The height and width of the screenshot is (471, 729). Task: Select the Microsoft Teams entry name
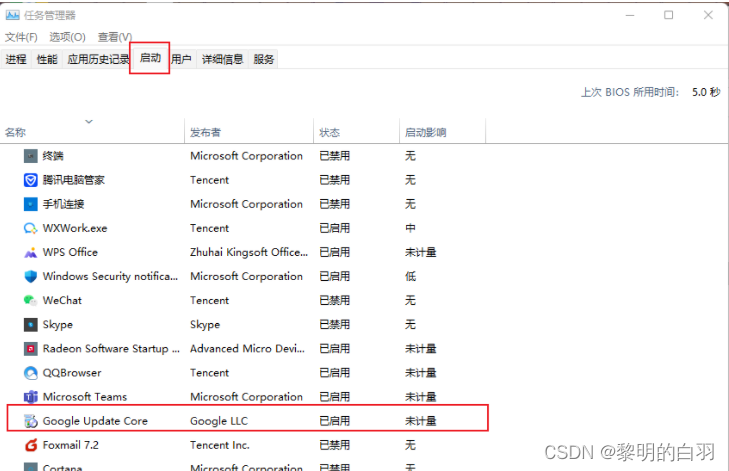[x=85, y=397]
